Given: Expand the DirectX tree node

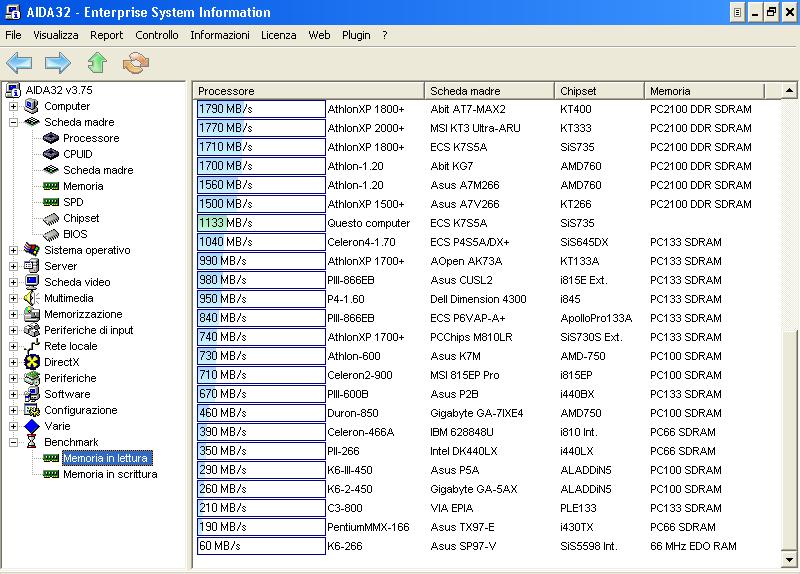Looking at the screenshot, I should [x=13, y=362].
